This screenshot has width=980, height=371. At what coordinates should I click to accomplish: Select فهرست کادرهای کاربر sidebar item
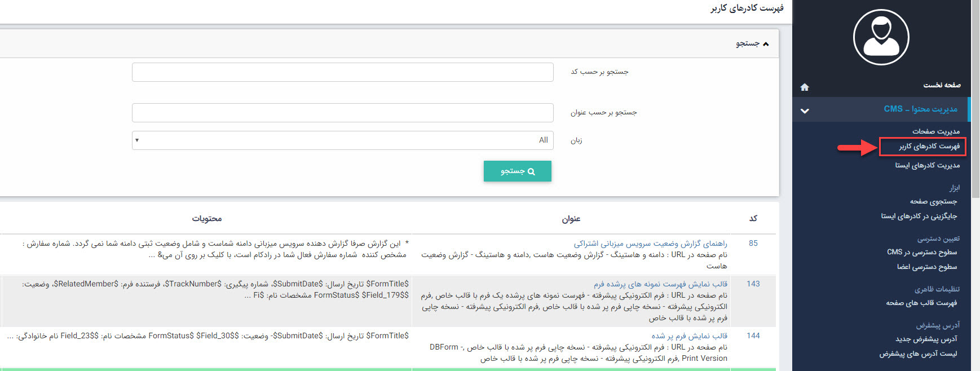point(929,147)
